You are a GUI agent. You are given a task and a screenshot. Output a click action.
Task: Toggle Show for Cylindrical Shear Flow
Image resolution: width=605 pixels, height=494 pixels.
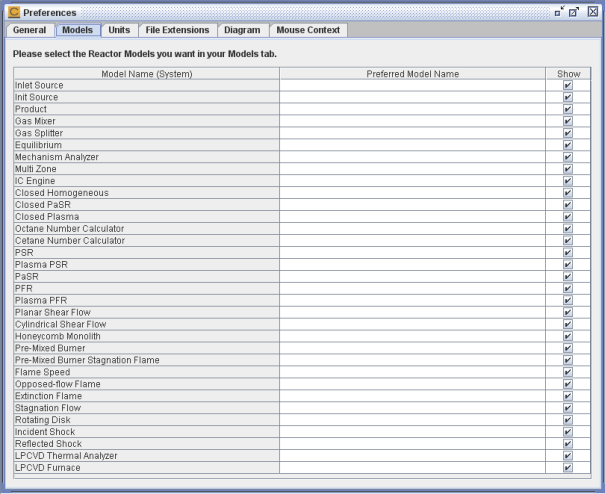click(568, 325)
